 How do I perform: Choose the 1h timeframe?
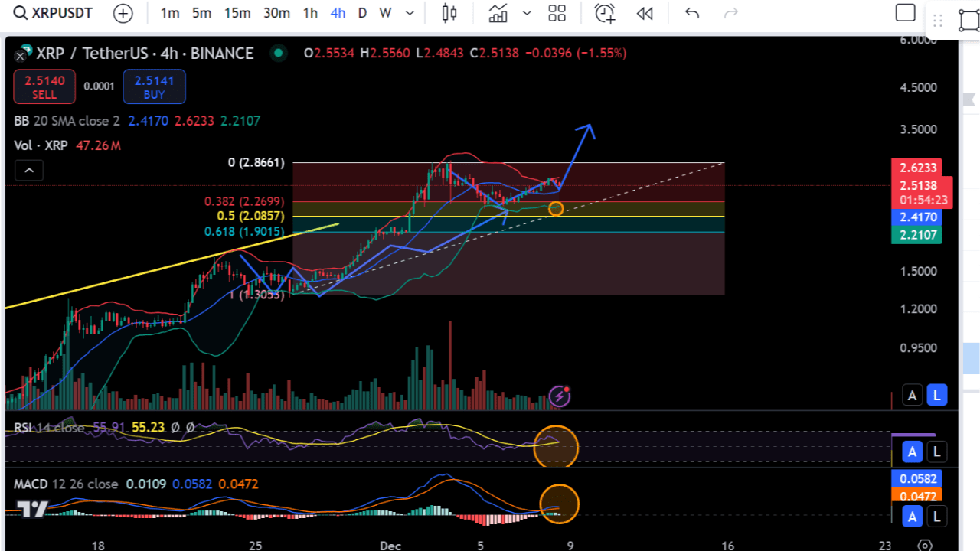[x=310, y=13]
